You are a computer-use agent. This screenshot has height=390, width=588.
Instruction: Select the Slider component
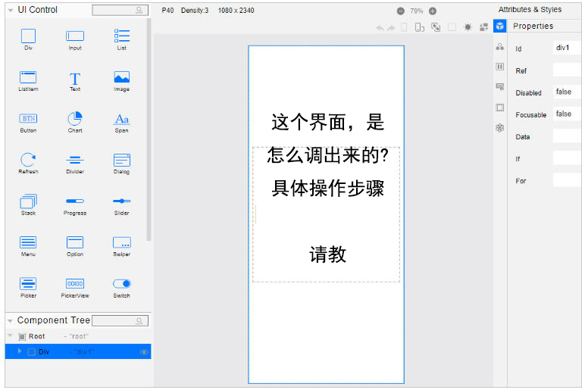coord(121,201)
